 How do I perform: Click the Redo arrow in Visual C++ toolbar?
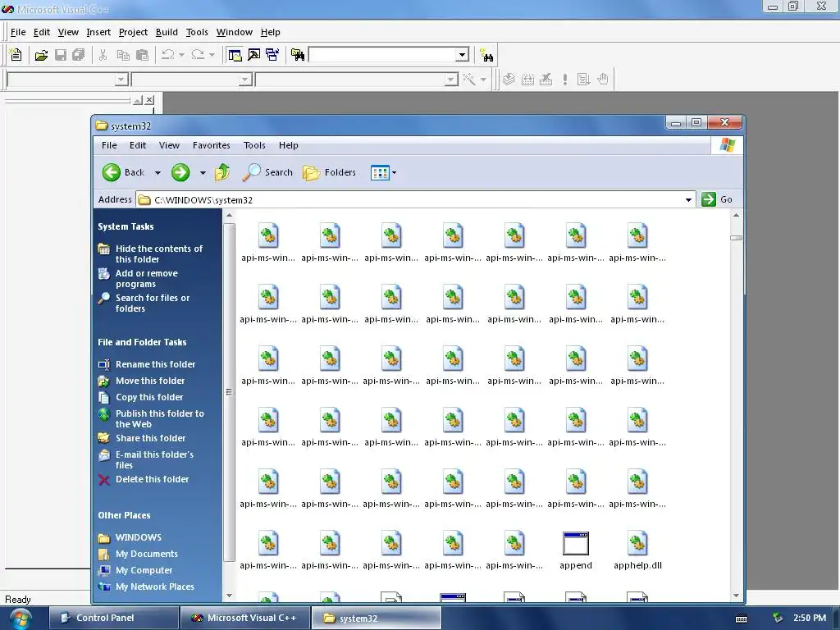pos(198,55)
